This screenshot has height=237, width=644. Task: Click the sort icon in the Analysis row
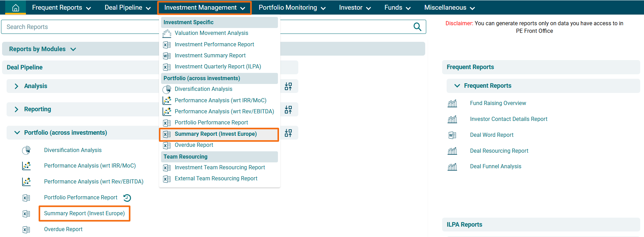[288, 86]
